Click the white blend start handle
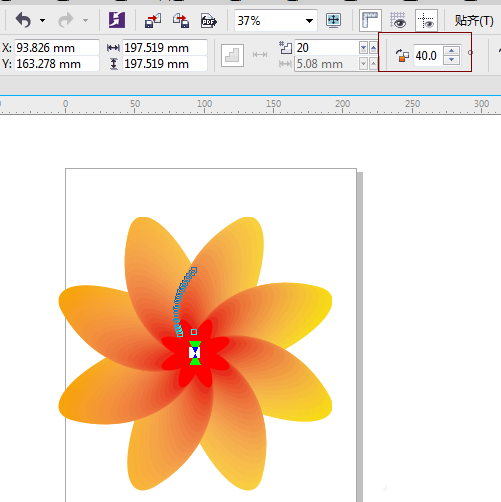Image resolution: width=501 pixels, height=502 pixels. click(x=195, y=353)
